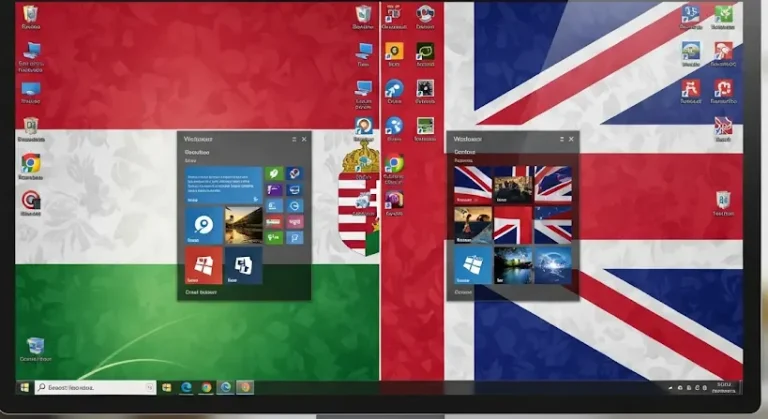
Task: Select the center red cross flag thumbnail
Action: click(513, 225)
